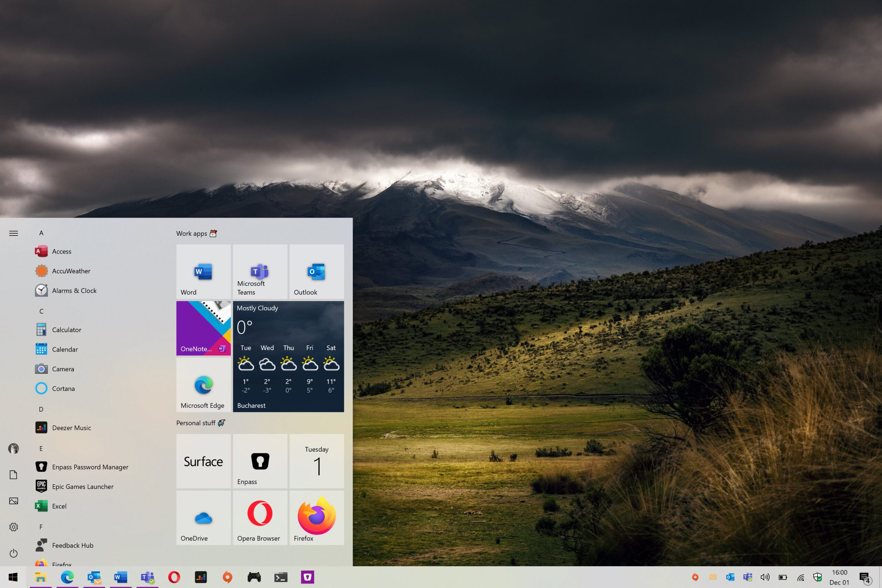Image resolution: width=882 pixels, height=588 pixels.
Task: Click the Surface tile under Personal stuff
Action: 203,461
